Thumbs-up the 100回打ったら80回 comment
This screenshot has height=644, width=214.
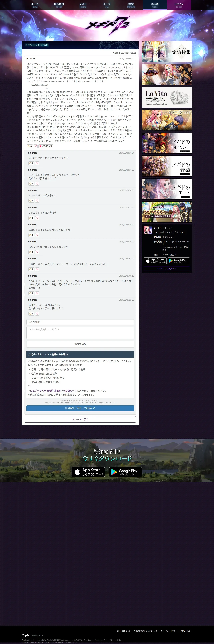click(x=31, y=314)
